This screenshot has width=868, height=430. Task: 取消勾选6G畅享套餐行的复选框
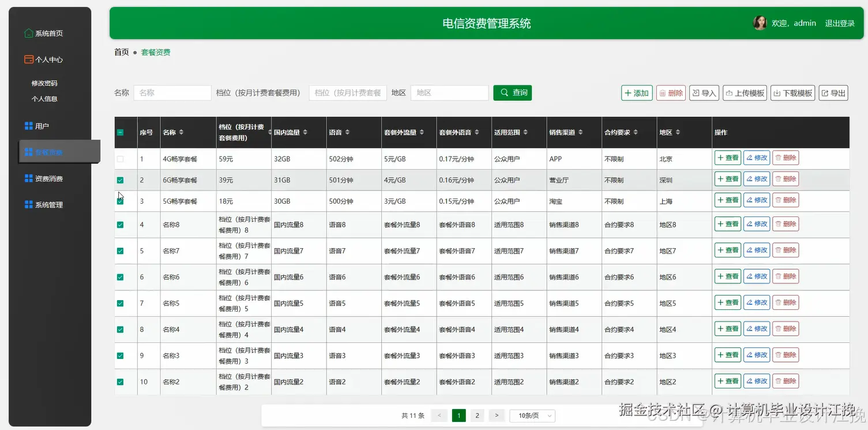click(x=121, y=179)
